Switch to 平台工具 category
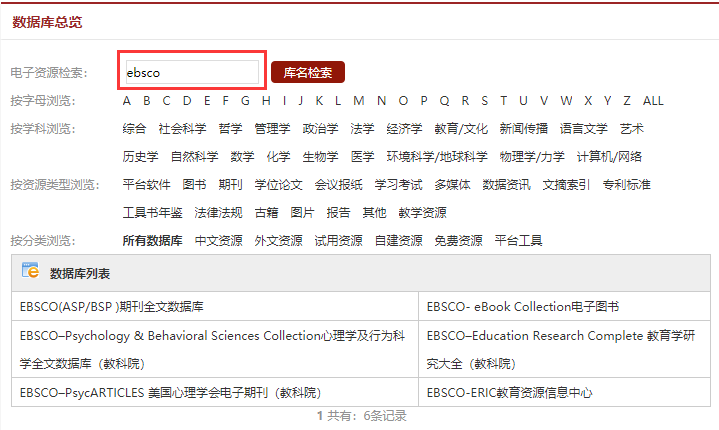Viewport: 719px width, 430px height. click(x=519, y=241)
